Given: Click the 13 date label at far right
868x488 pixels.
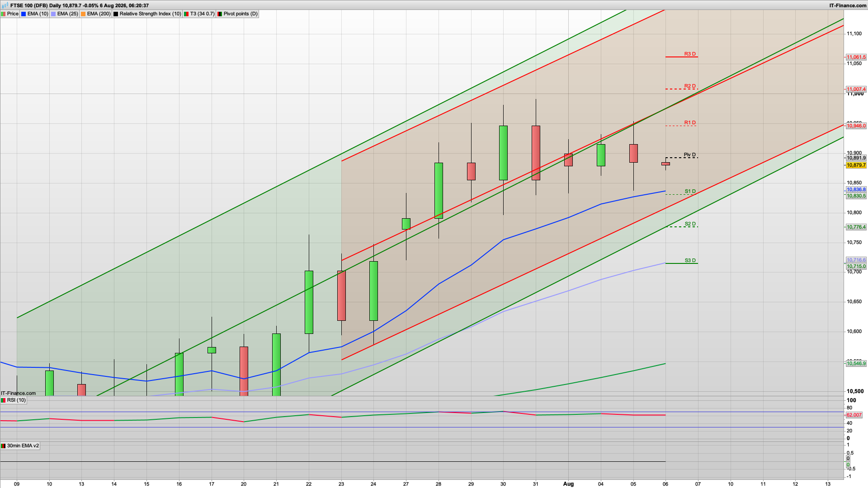Looking at the screenshot, I should (828, 484).
